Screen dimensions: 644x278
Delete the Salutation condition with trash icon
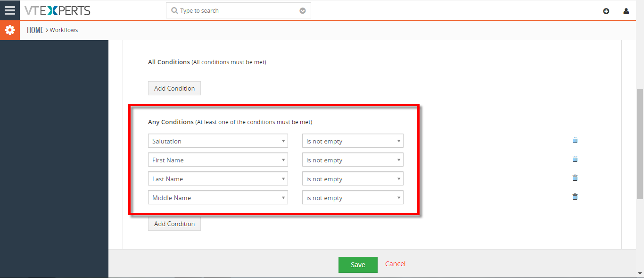[575, 140]
